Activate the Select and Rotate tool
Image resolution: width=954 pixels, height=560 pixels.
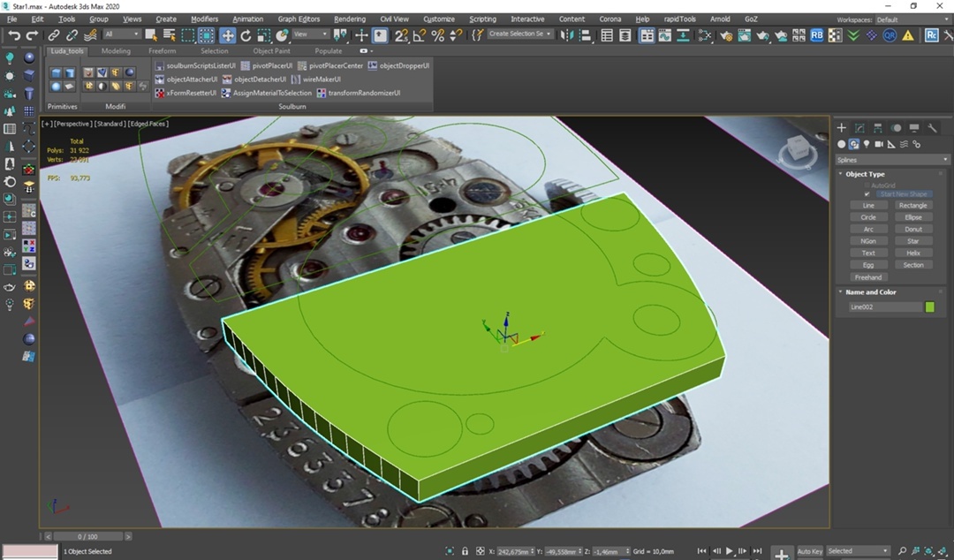[246, 35]
